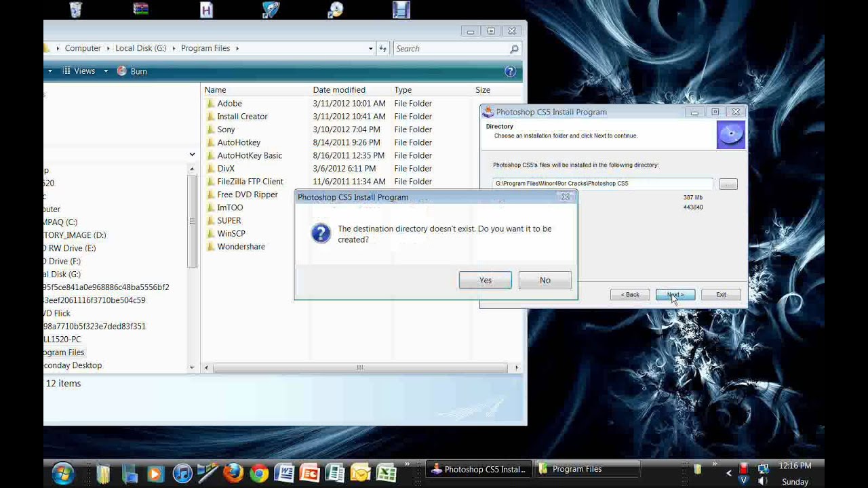Launch Microsoft Word from the taskbar
The width and height of the screenshot is (868, 488).
point(284,472)
